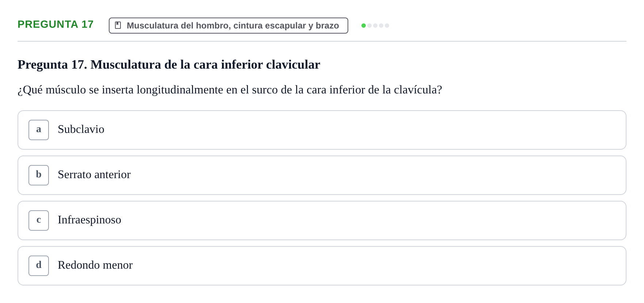Choose the Infraespinoso answer option

coord(322,220)
